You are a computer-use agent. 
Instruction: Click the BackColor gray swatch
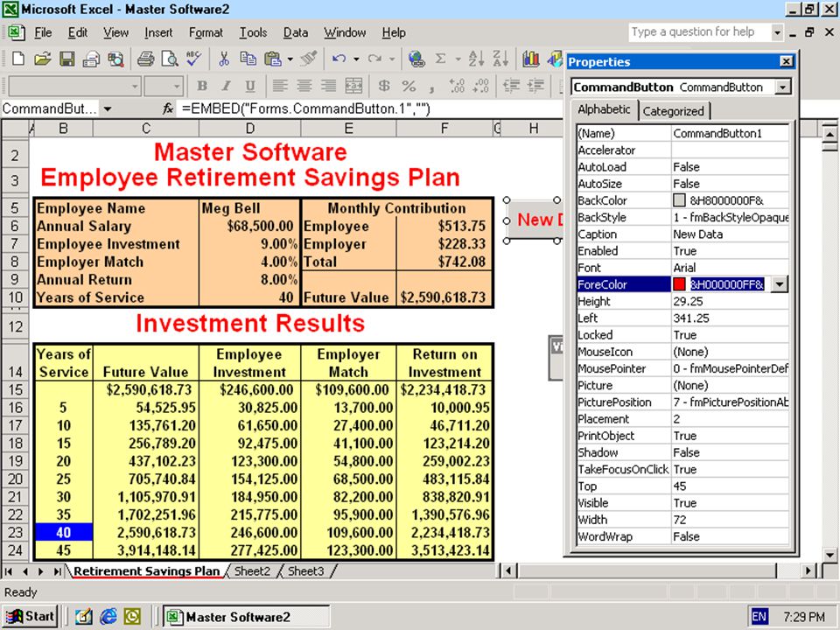pyautogui.click(x=679, y=201)
